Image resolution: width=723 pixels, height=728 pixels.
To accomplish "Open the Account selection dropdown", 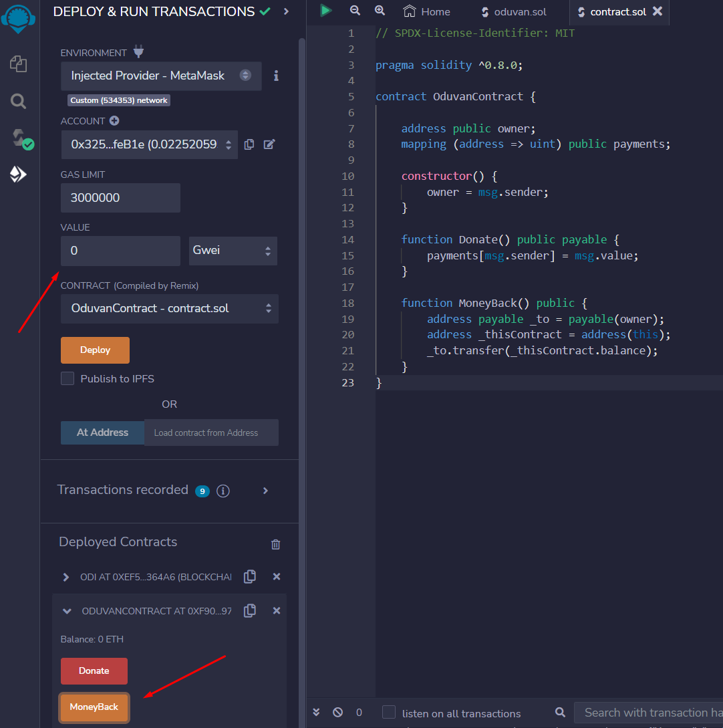I will pyautogui.click(x=150, y=144).
